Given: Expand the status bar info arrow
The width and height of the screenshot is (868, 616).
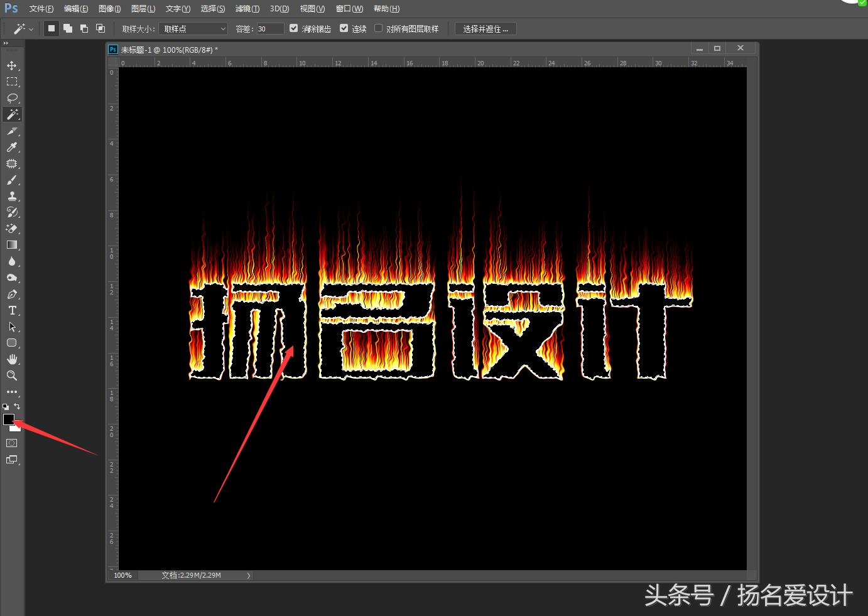Looking at the screenshot, I should (x=249, y=575).
